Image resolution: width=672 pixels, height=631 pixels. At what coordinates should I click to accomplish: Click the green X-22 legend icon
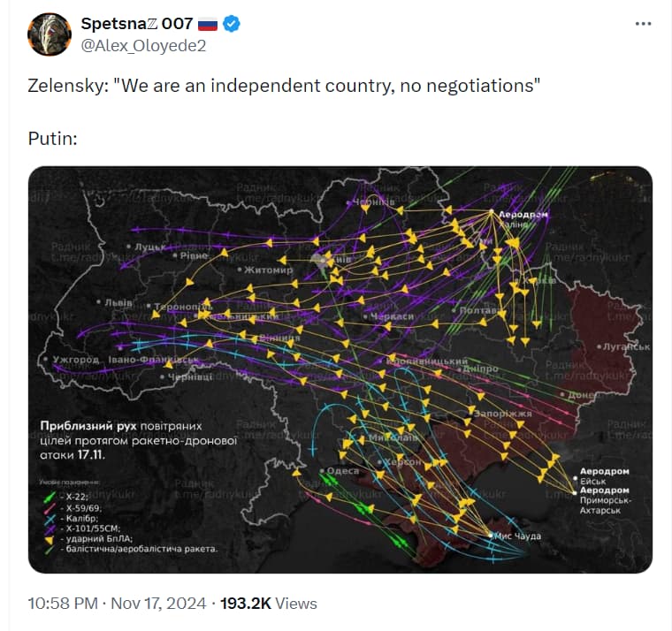[x=50, y=498]
